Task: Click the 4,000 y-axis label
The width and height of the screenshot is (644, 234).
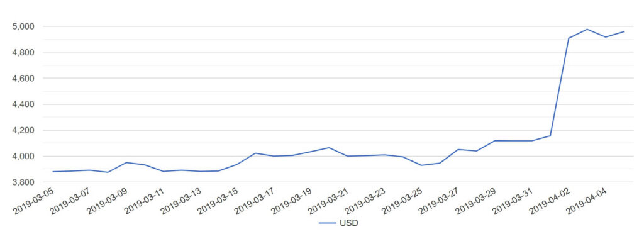Action: tap(25, 156)
